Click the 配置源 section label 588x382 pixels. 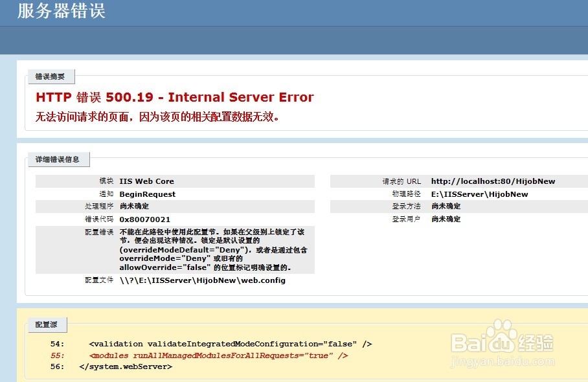click(46, 325)
